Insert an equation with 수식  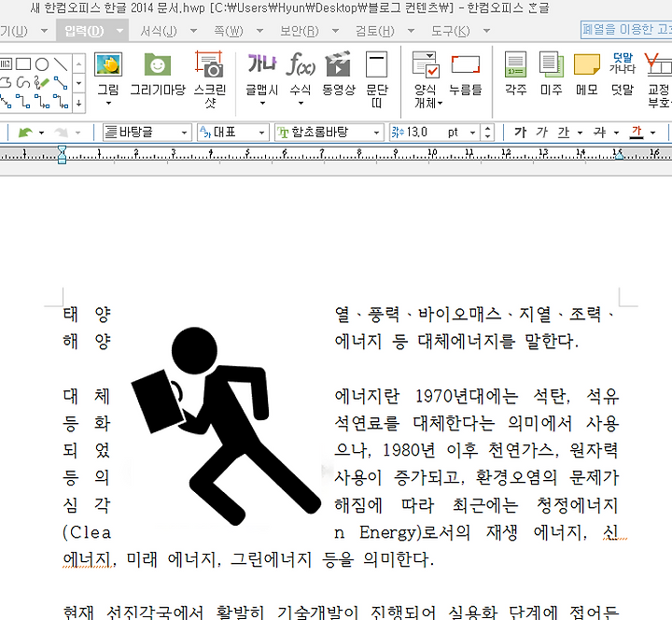click(x=301, y=73)
